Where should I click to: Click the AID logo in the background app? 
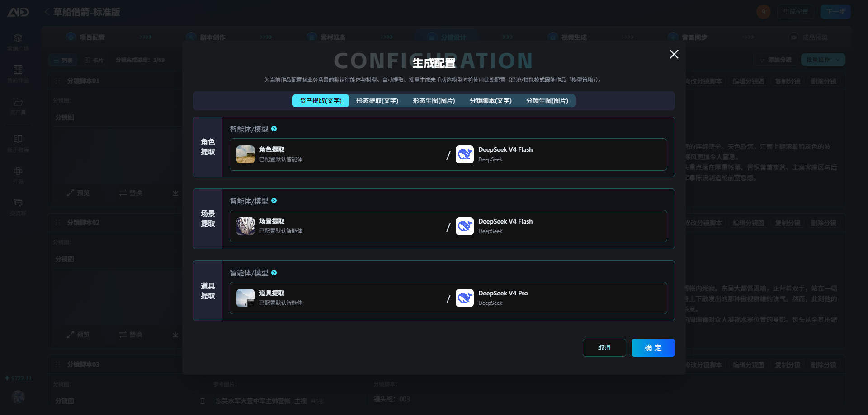18,12
